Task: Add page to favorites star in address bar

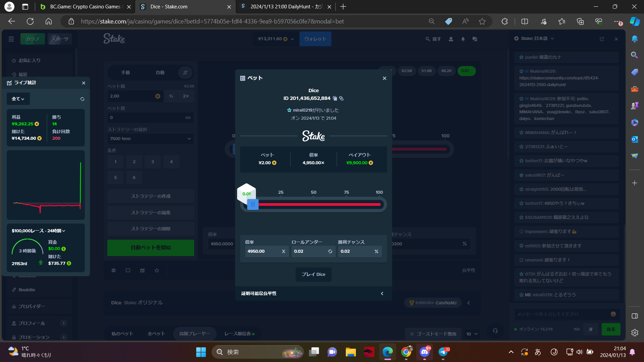Action: 482,21
